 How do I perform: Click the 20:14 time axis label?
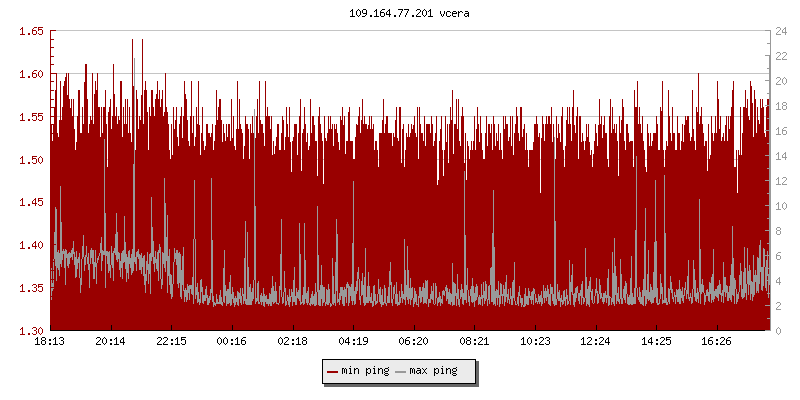111,342
